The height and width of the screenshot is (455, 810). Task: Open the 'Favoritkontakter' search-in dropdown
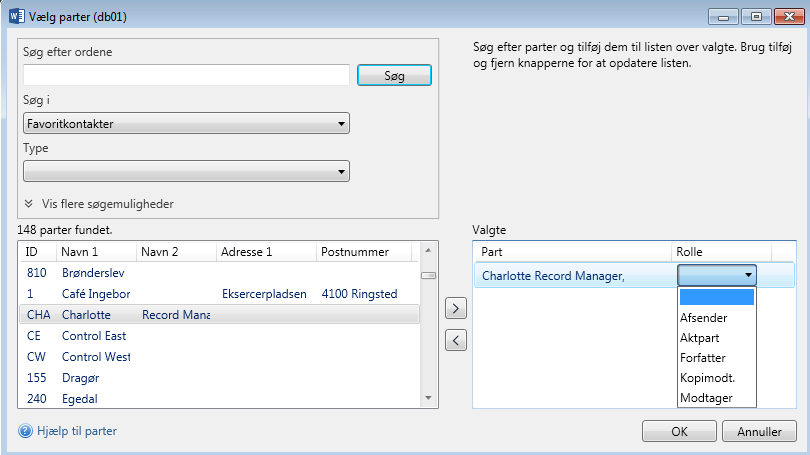(186, 124)
